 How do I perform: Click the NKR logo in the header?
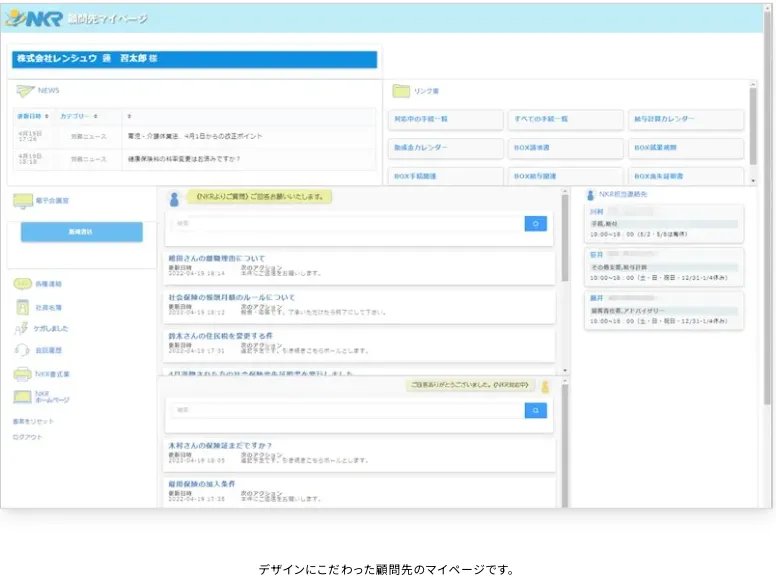pos(34,18)
